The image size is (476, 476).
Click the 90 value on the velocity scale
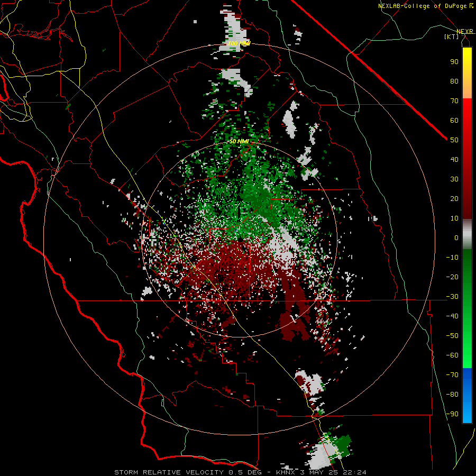pos(454,62)
